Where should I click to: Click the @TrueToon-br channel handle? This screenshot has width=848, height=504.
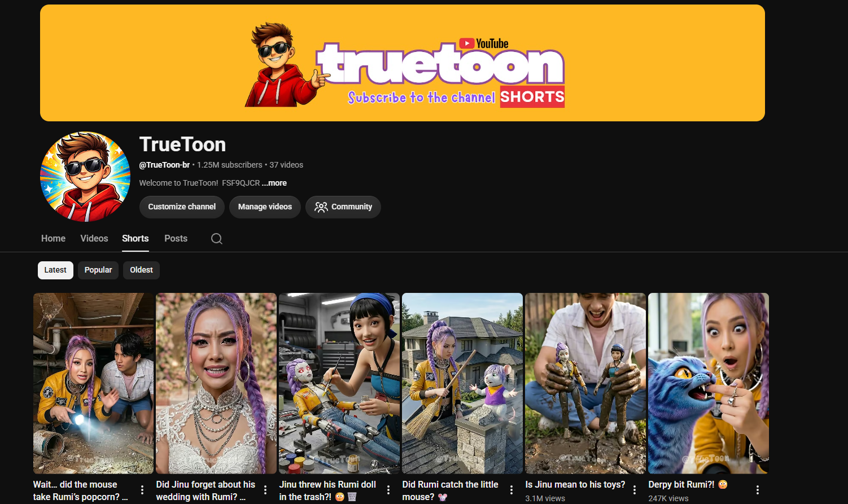(164, 165)
